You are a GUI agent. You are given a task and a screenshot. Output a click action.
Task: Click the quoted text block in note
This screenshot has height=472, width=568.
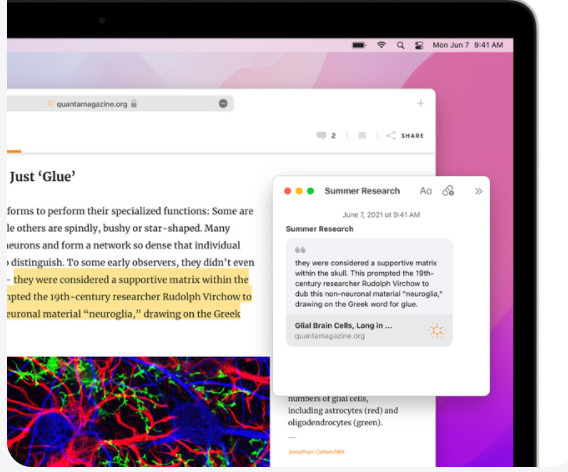(368, 283)
